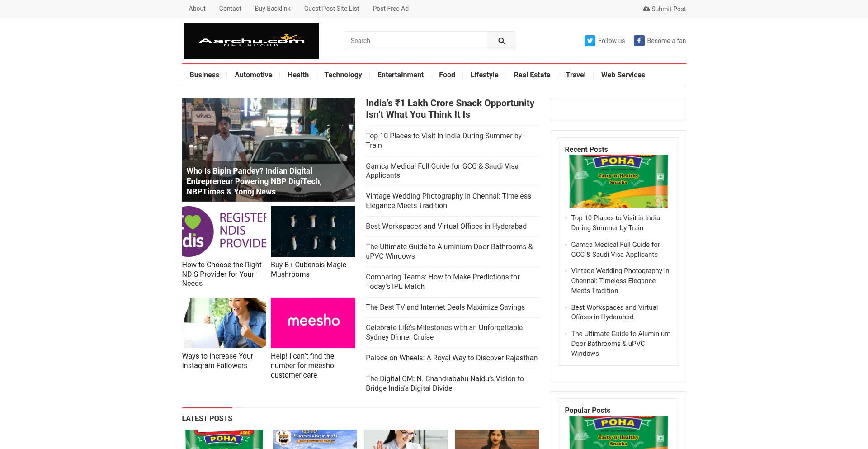Select the Lifestyle category menu
Viewport: 868px width, 449px height.
pyautogui.click(x=484, y=75)
